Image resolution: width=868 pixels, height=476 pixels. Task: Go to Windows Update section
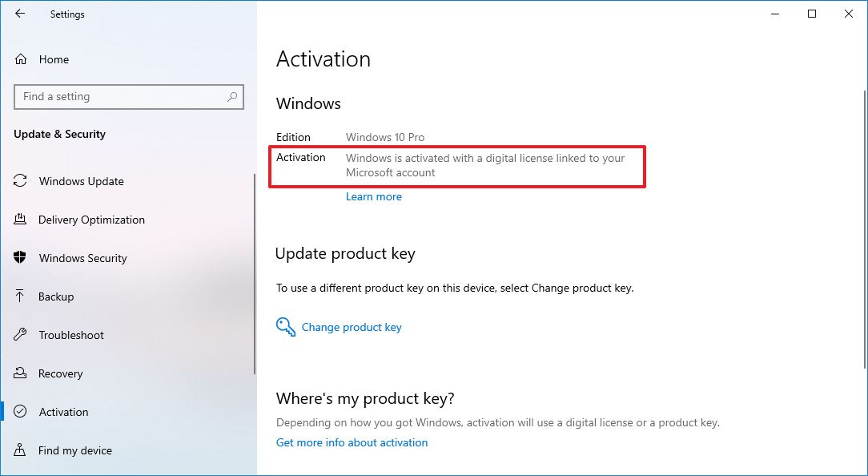[82, 181]
